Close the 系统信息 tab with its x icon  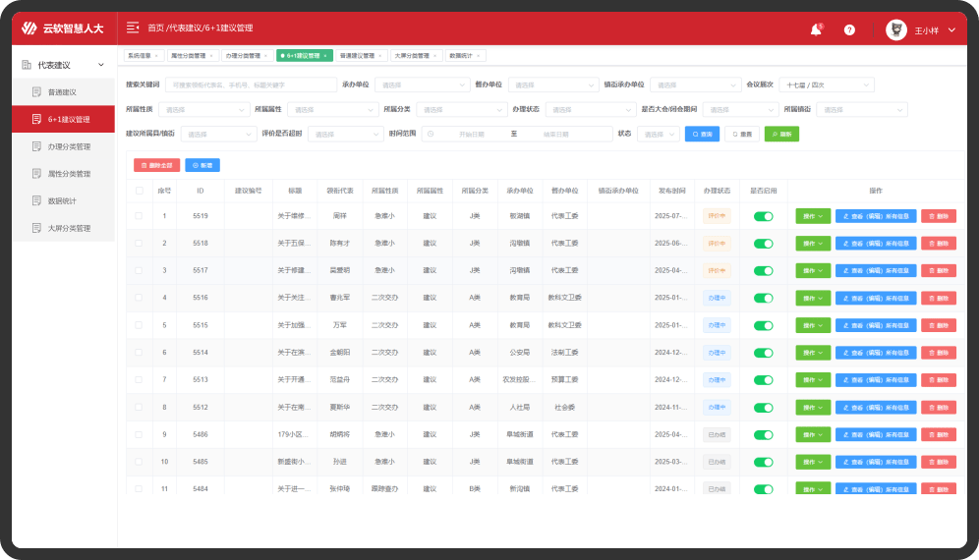(158, 56)
